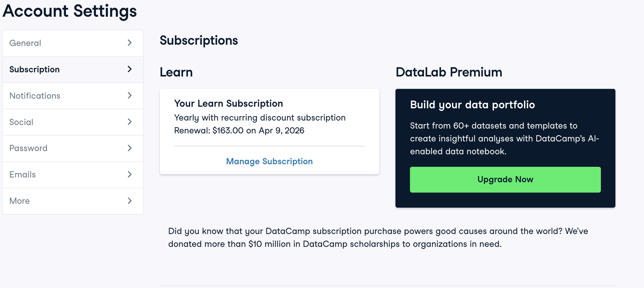Select the Subscription sidebar label
The image size is (644, 288).
pyautogui.click(x=34, y=69)
